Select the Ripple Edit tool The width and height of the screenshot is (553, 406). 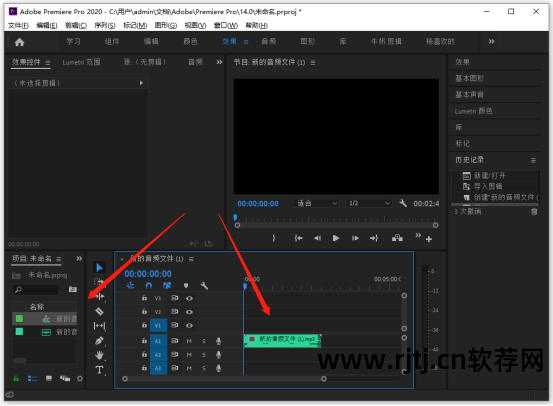click(x=100, y=296)
